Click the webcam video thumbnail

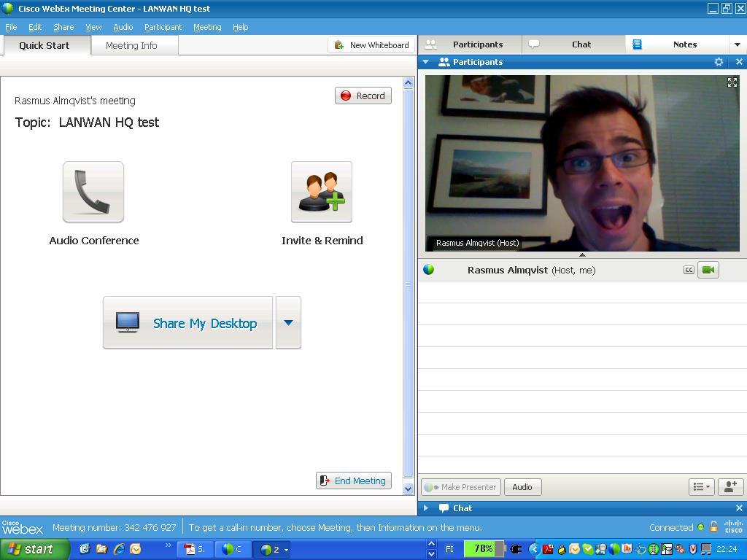[582, 163]
